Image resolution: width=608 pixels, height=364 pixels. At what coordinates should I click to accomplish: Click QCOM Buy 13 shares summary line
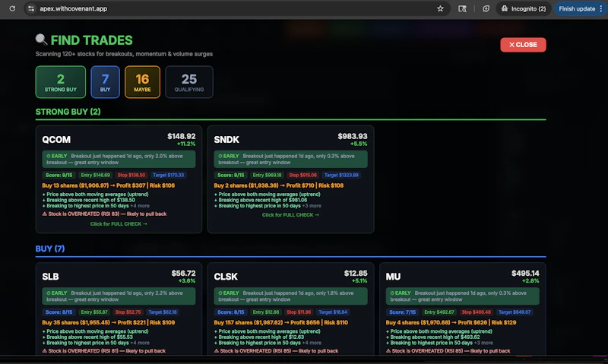click(108, 185)
